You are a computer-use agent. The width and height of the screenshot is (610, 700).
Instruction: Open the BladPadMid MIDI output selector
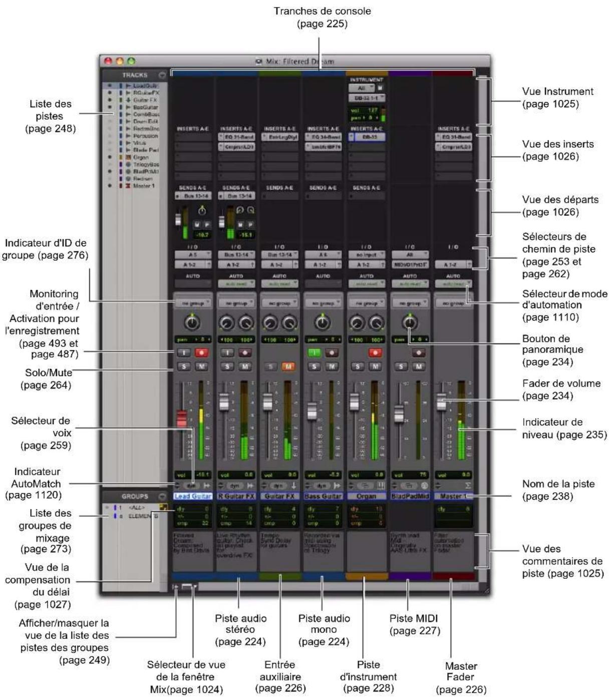(410, 264)
